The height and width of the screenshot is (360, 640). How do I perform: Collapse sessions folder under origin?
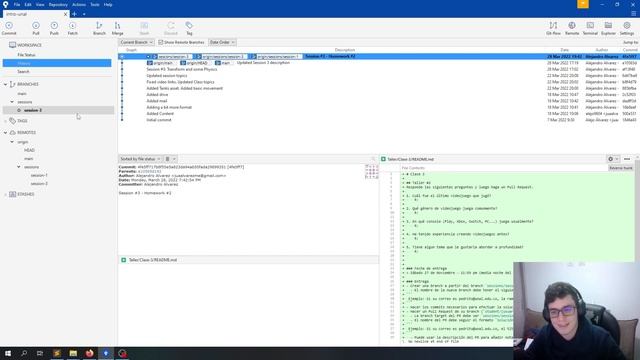19,167
